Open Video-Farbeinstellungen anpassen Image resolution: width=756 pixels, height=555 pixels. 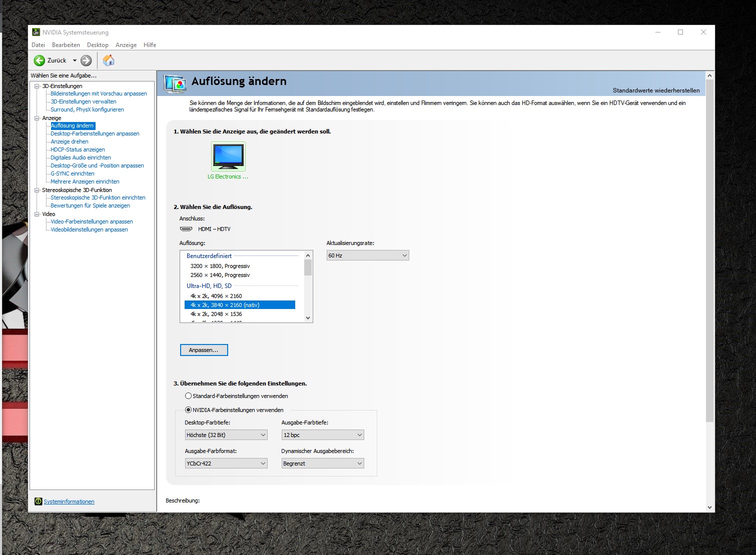pyautogui.click(x=92, y=221)
